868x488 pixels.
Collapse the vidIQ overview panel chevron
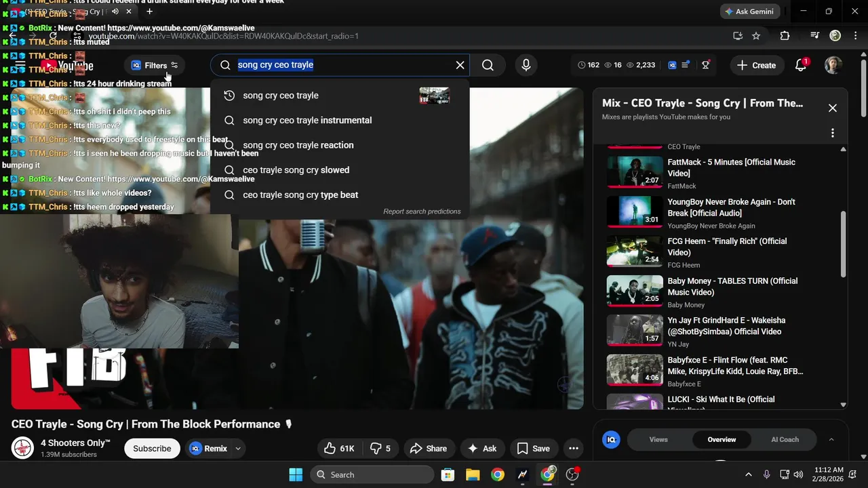(831, 439)
